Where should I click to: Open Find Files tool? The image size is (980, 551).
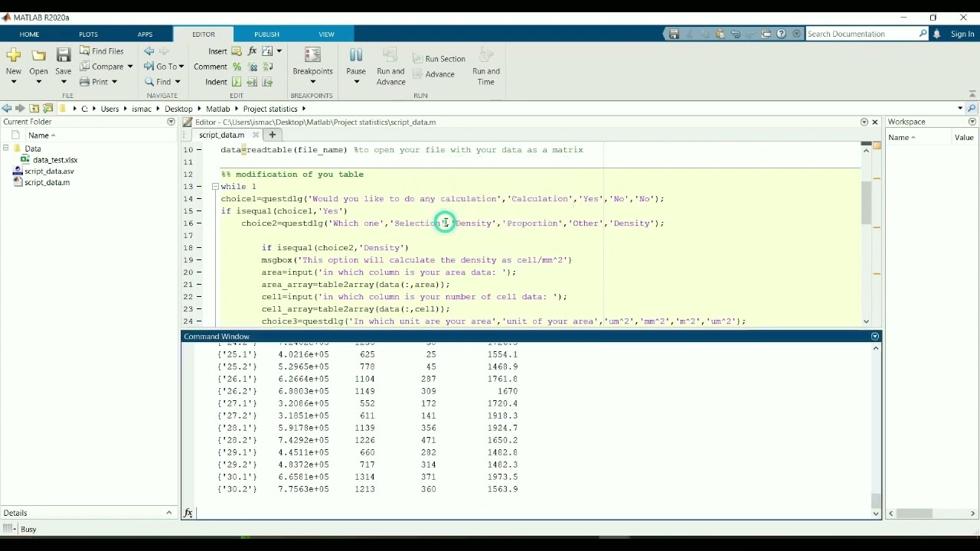(x=102, y=51)
